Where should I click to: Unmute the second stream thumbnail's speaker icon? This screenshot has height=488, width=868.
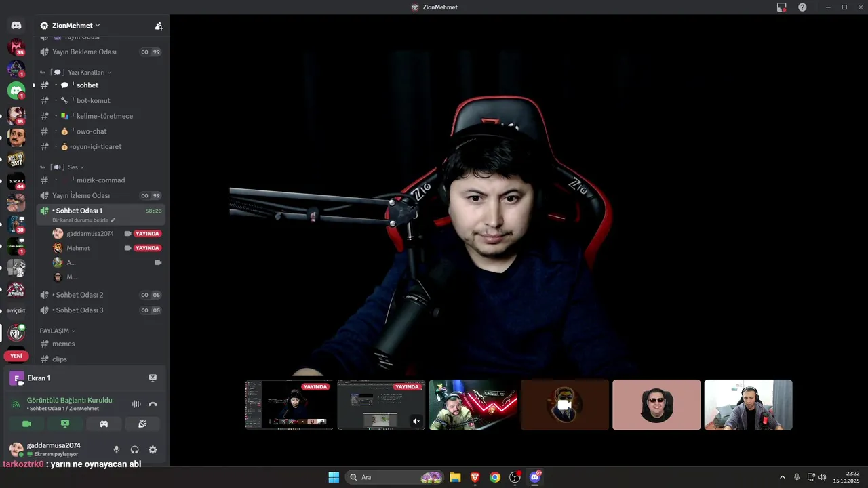[416, 421]
